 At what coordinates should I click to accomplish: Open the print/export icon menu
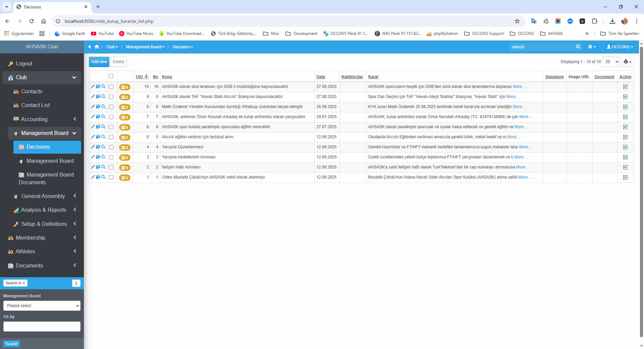pyautogui.click(x=627, y=62)
